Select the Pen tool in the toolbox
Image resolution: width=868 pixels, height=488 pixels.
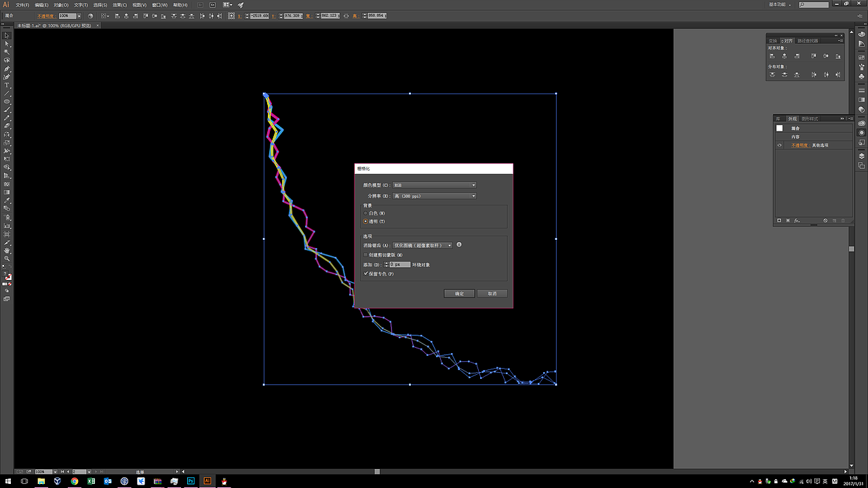(7, 68)
